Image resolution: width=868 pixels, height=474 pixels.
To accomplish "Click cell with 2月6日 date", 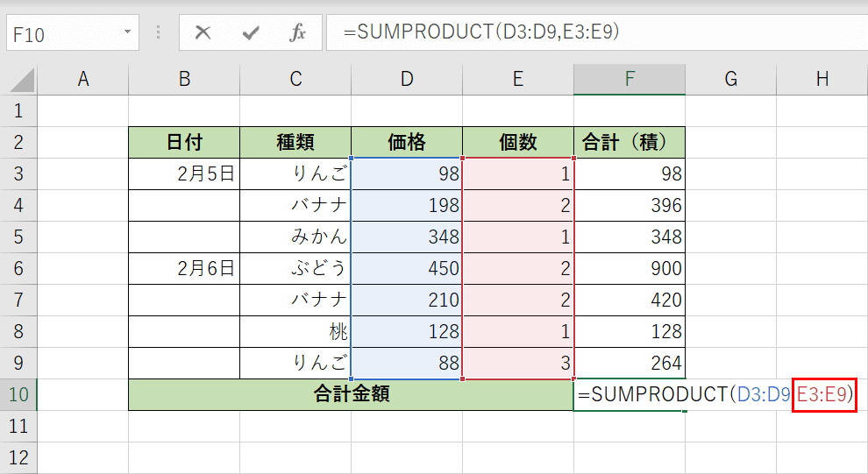I will click(184, 268).
